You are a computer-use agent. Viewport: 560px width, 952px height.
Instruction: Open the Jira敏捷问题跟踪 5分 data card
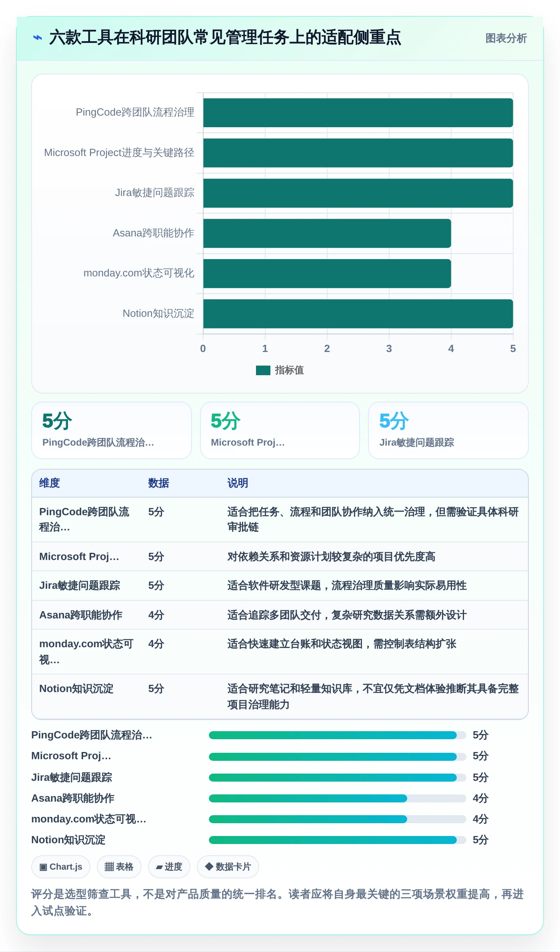448,430
